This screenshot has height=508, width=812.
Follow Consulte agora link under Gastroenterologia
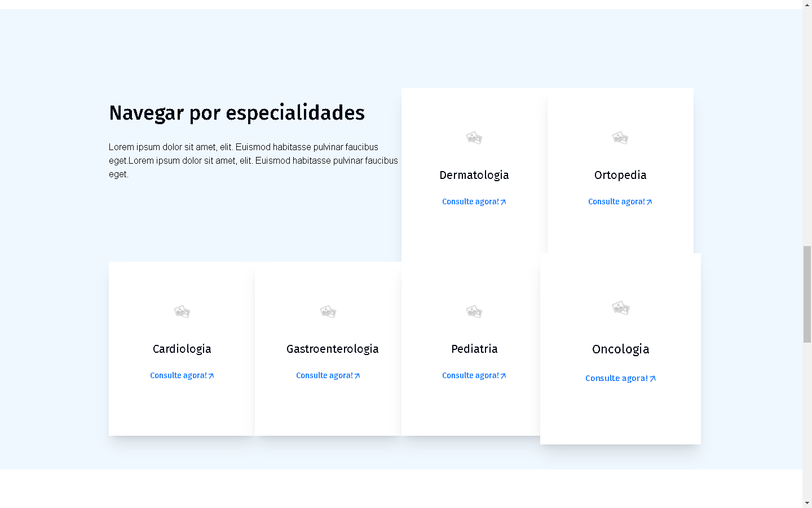point(328,375)
